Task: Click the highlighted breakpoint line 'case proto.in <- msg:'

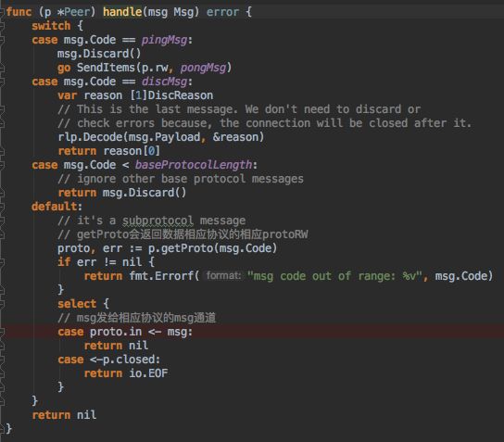Action: click(x=252, y=332)
